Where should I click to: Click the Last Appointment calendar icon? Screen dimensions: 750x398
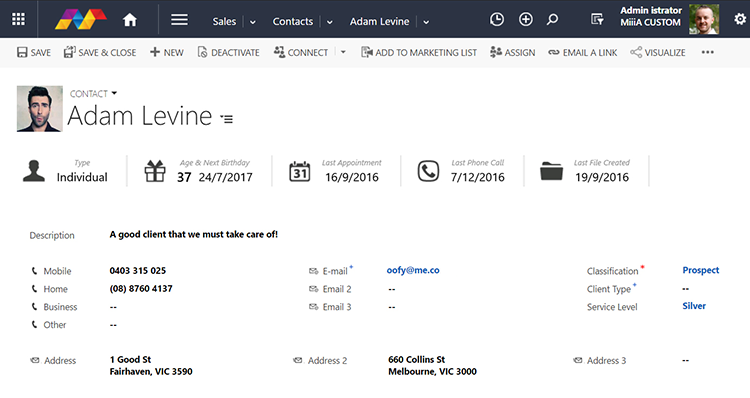tap(299, 171)
